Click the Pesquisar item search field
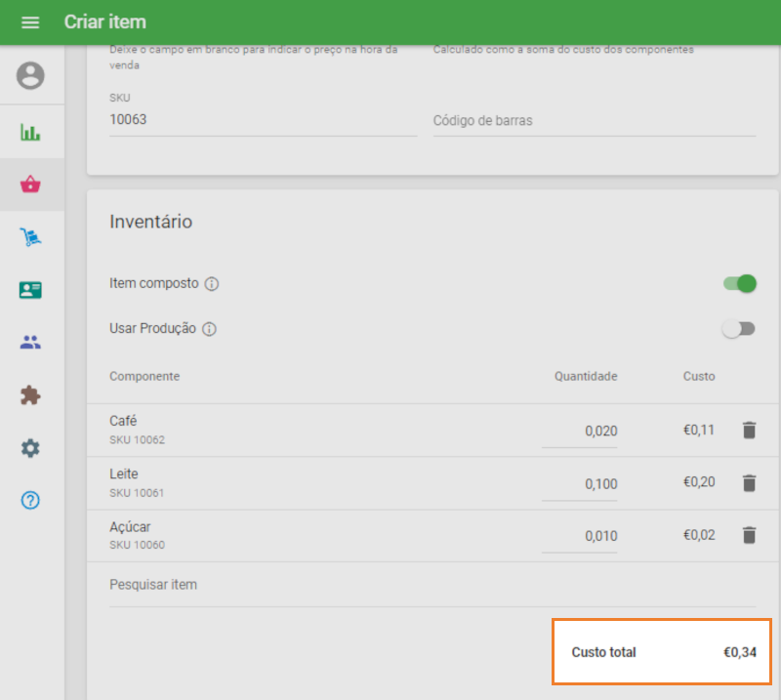Viewport: 781px width, 700px height. pos(432,586)
